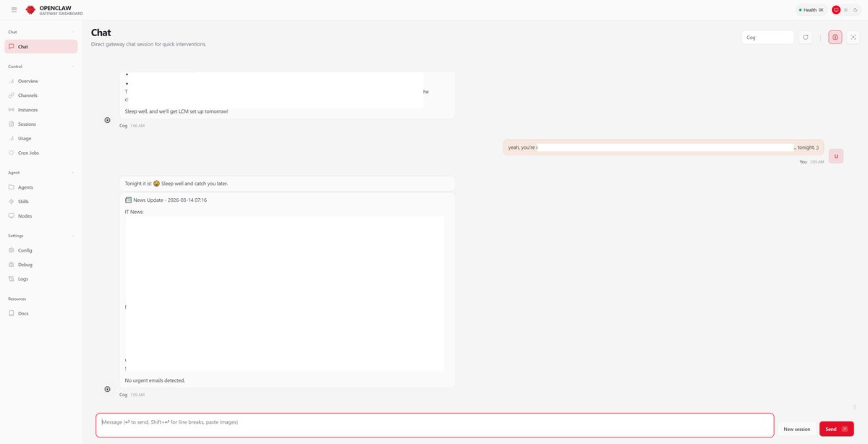The image size is (868, 444).
Task: Collapse the Control sidebar section
Action: pos(41,67)
